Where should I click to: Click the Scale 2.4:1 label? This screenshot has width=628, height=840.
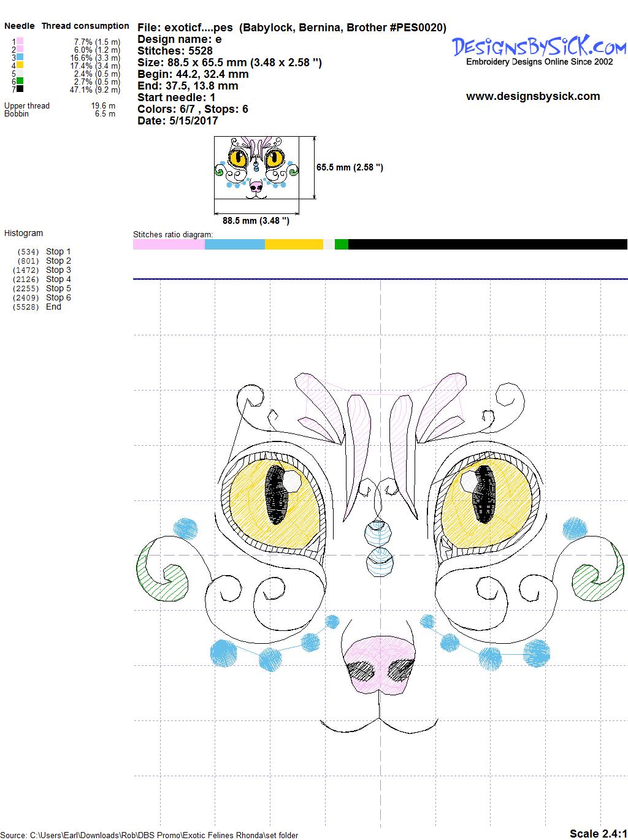pos(597,833)
